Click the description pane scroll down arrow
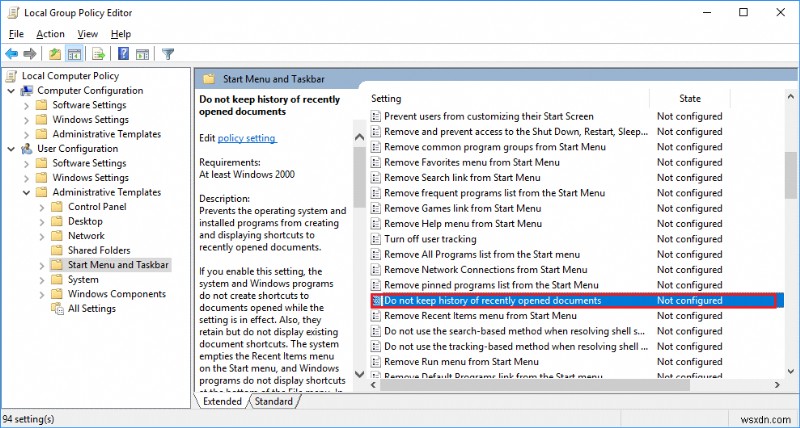 click(x=359, y=374)
